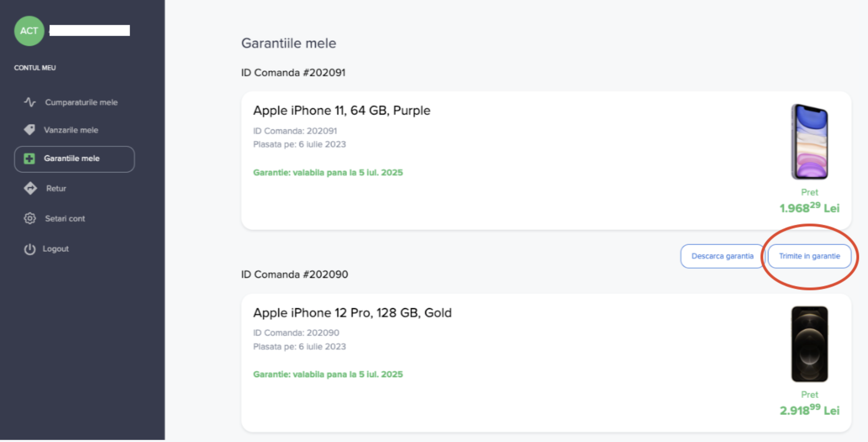This screenshot has width=868, height=442.
Task: Open Vanzarile mele in the sidebar
Action: click(71, 130)
